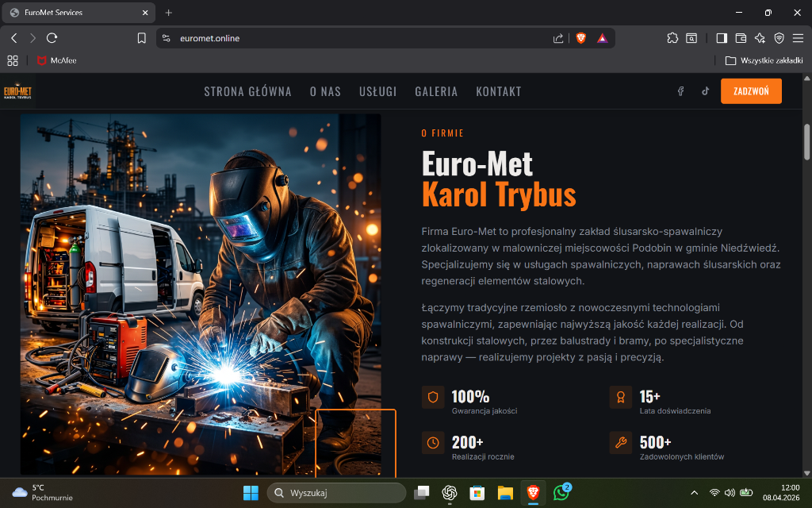Click the orange ZADZWOŃ button

pyautogui.click(x=751, y=91)
